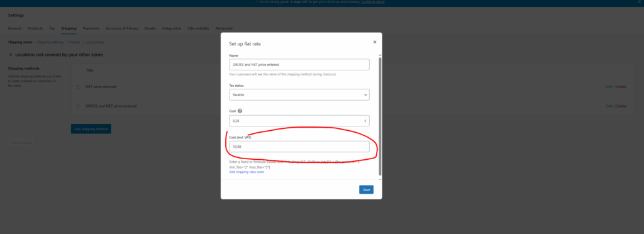Click the Shipping zones sub-link

coord(20,42)
